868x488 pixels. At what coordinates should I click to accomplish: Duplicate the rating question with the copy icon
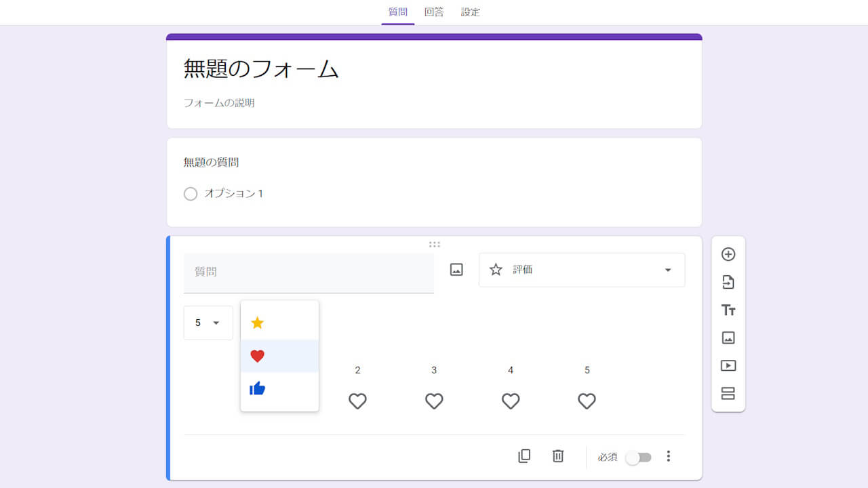tap(524, 456)
